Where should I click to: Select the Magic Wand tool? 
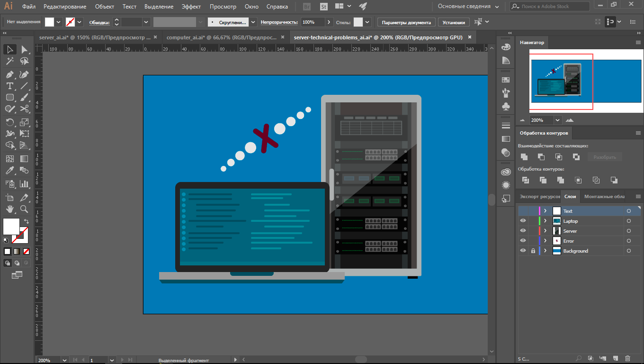click(9, 61)
